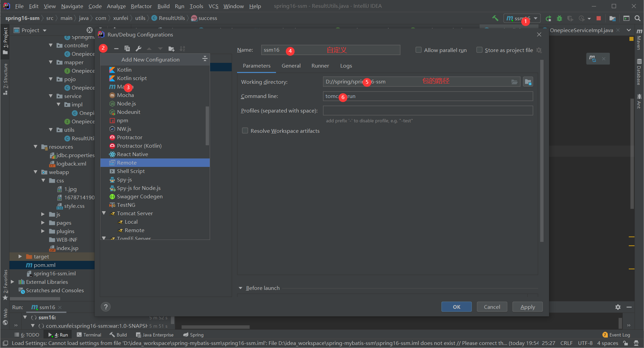Viewport: 644px width, 348px height.
Task: Collapse the controller folder in project tree
Action: (51, 45)
